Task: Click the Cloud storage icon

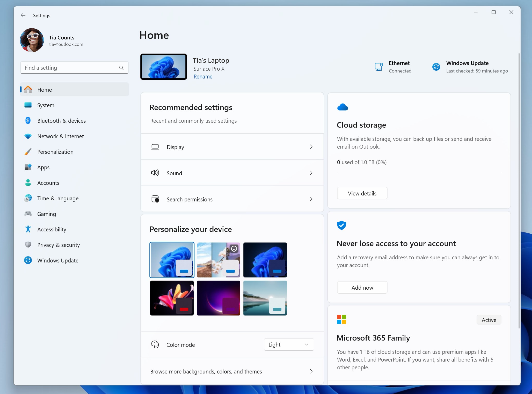Action: tap(342, 107)
